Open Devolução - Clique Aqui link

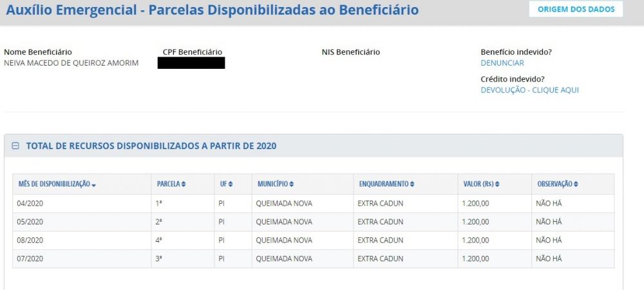529,90
